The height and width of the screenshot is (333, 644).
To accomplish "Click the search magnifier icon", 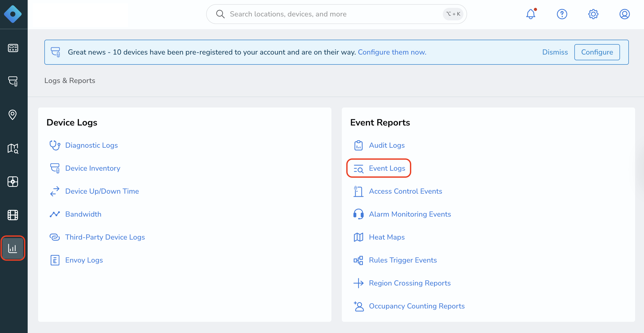I will click(220, 14).
